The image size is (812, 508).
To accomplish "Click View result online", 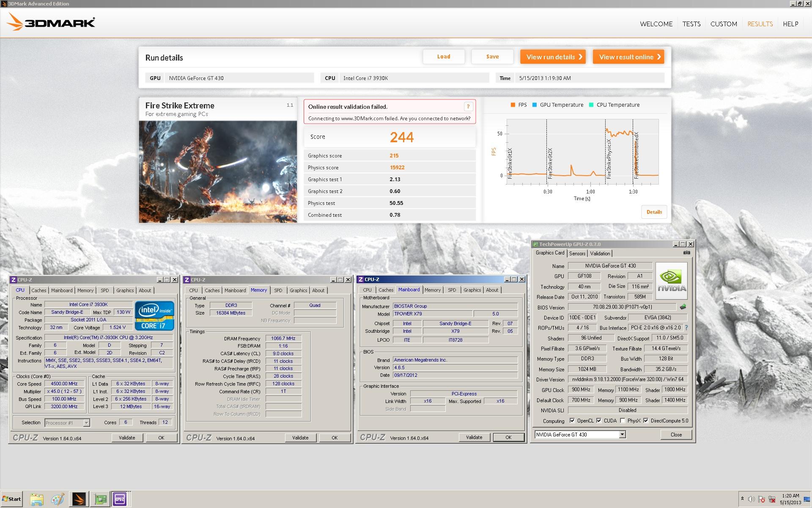I will tap(628, 57).
